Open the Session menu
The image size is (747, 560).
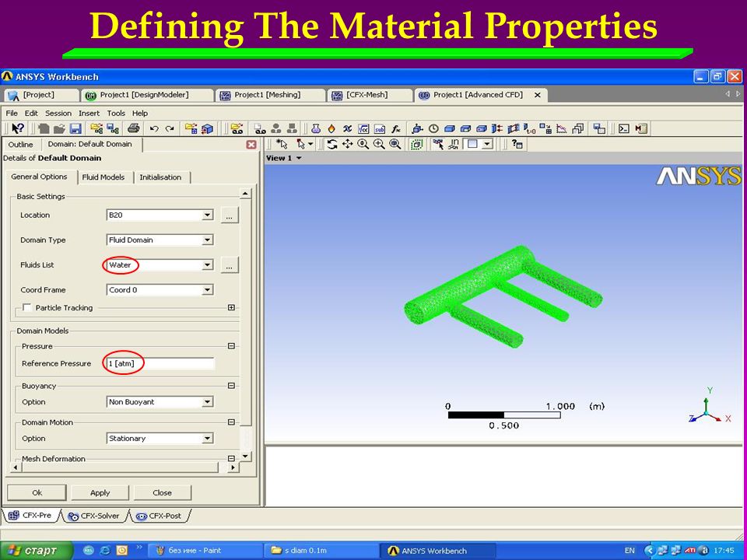(x=58, y=114)
